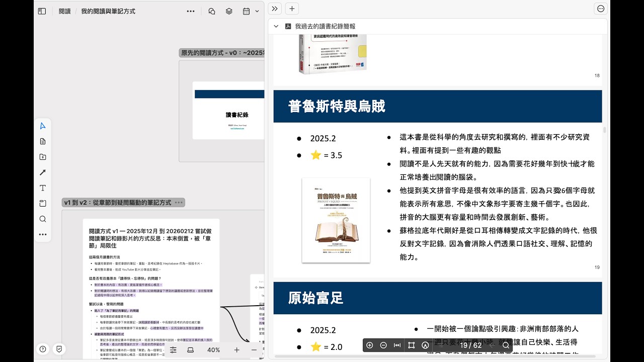Zoom out PDF viewer
This screenshot has width=644, height=362.
383,345
